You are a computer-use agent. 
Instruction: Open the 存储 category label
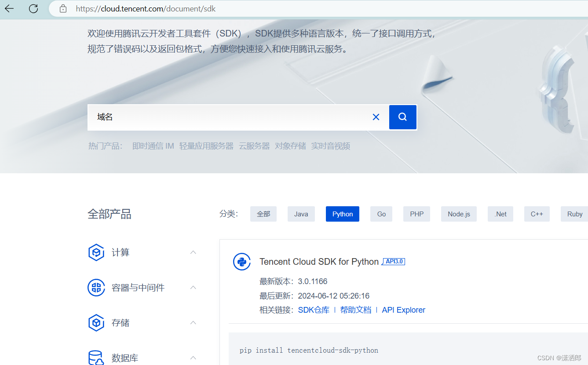pyautogui.click(x=121, y=323)
